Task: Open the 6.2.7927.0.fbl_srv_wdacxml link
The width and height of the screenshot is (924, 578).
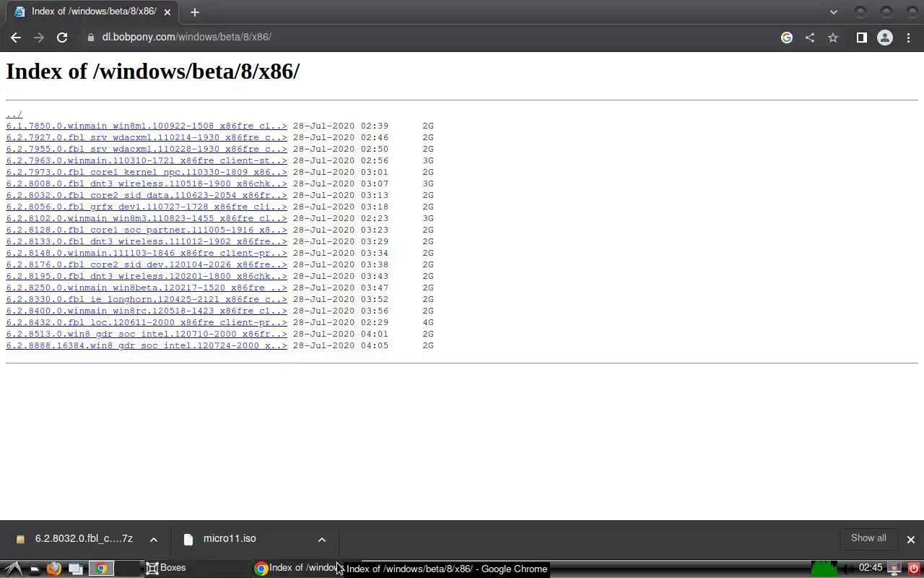Action: coord(147,137)
